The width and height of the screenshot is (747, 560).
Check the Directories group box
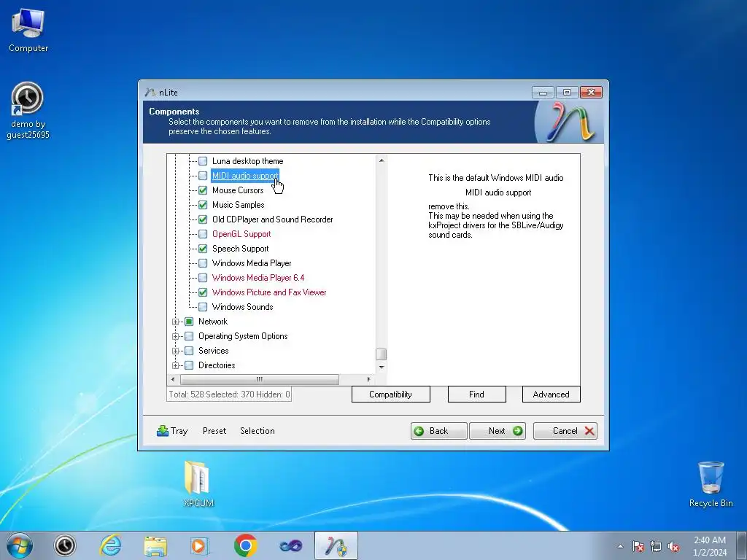coord(189,365)
